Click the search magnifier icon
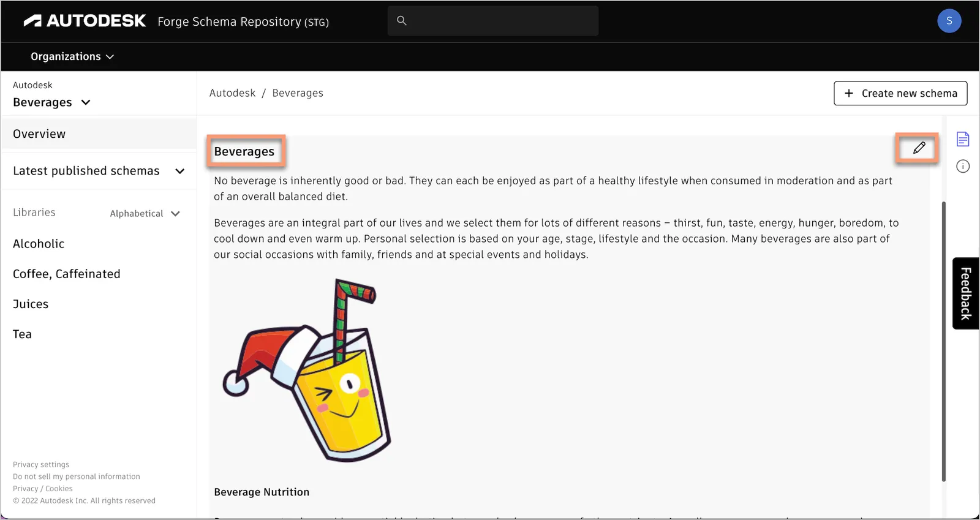 (402, 21)
